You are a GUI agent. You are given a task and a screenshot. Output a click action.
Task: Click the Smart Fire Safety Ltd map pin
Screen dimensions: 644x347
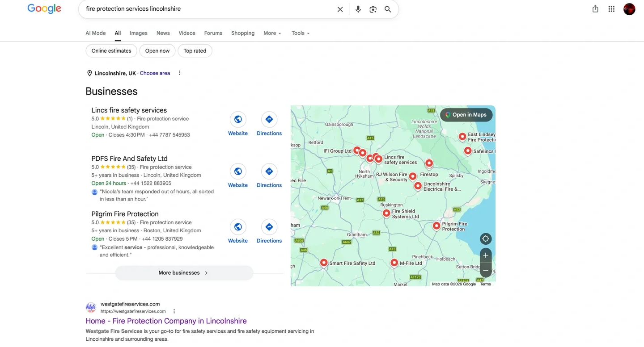[324, 263]
